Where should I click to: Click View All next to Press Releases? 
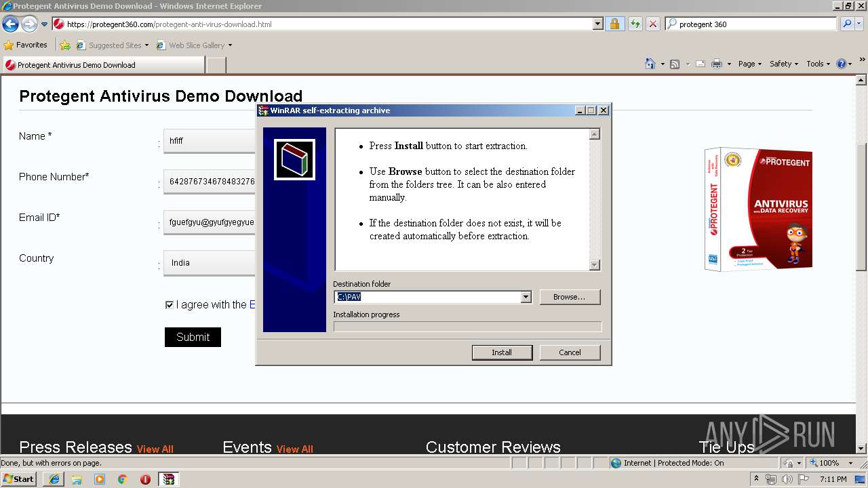pos(155,449)
